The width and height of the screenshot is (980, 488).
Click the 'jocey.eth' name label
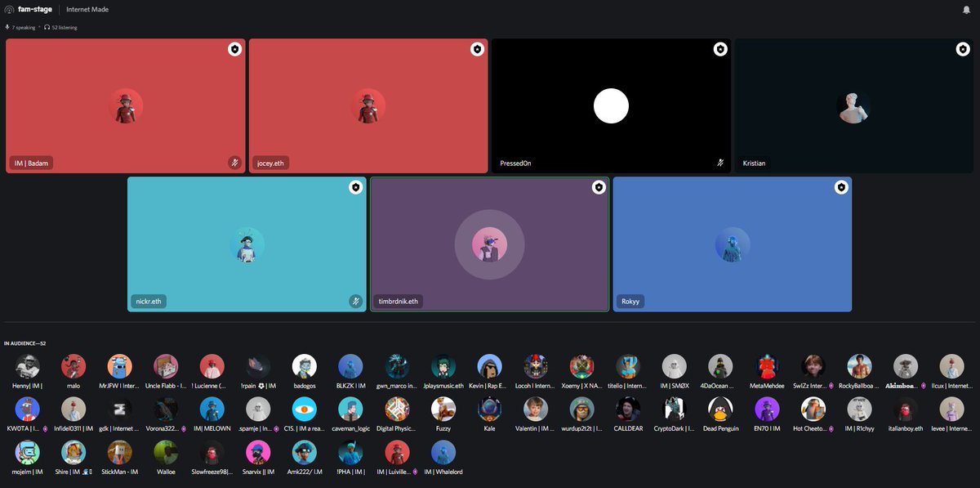(270, 163)
